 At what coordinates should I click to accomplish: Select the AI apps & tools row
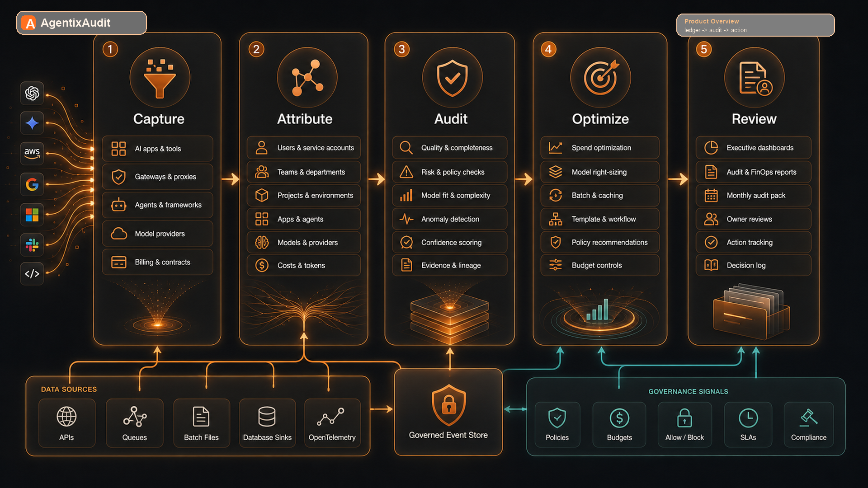click(157, 149)
